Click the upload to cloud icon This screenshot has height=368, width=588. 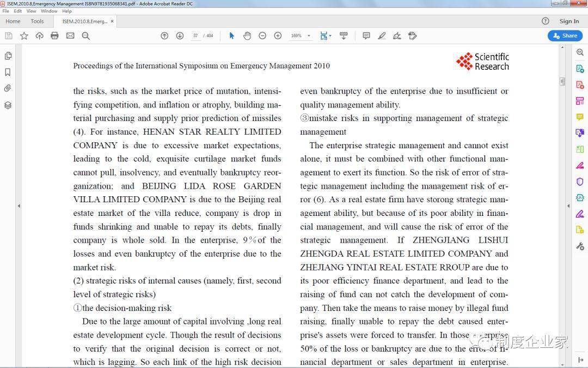coord(39,35)
